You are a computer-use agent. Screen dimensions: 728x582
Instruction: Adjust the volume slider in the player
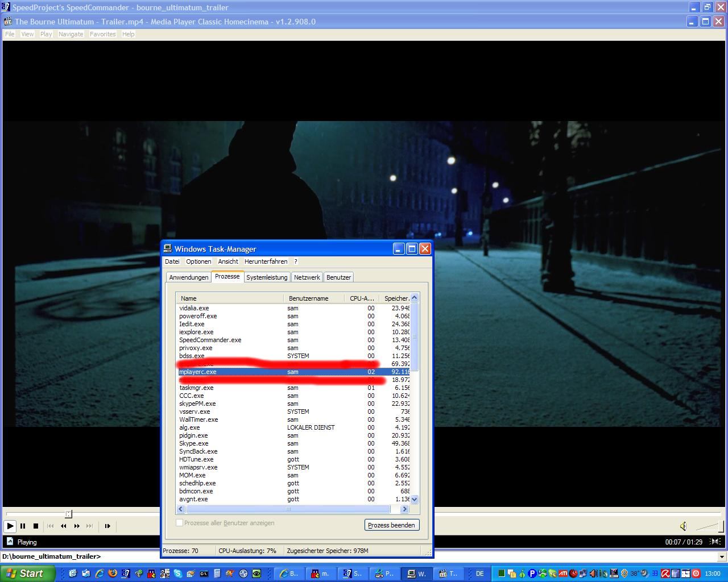tap(709, 526)
